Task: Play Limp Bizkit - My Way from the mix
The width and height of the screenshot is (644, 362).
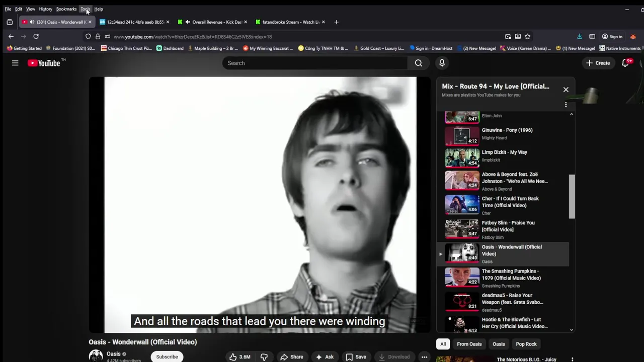Action: coord(503,158)
